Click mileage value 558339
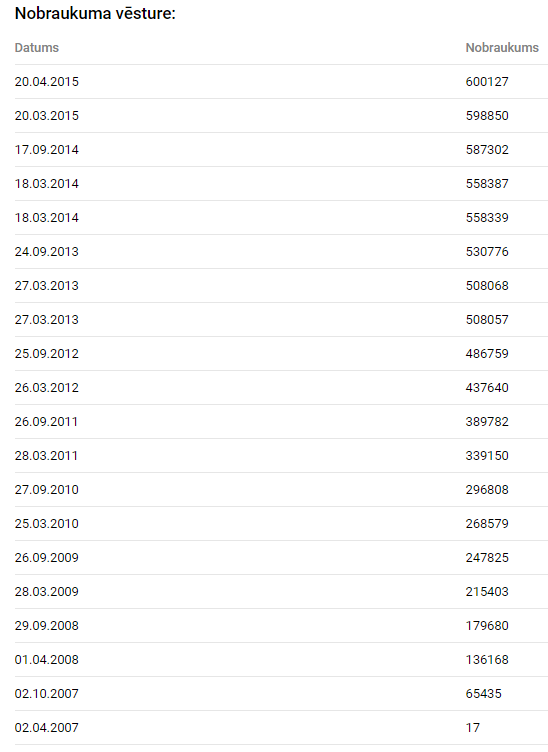Viewport: 548px width, 752px height. coord(487,218)
